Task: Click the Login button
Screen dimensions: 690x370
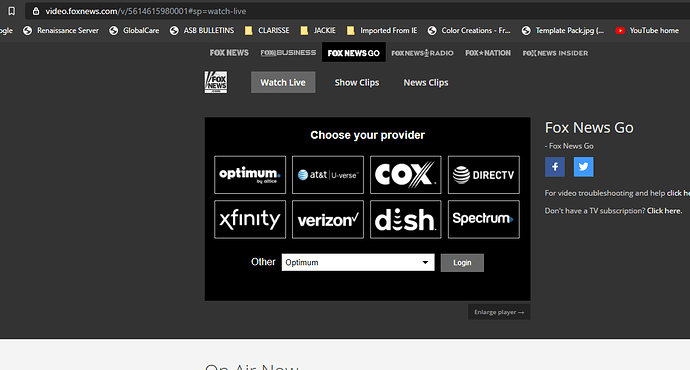Action: tap(462, 263)
